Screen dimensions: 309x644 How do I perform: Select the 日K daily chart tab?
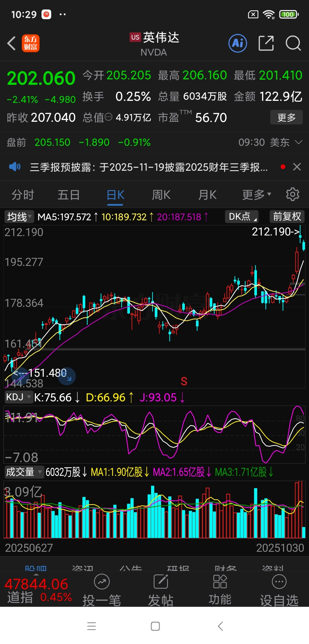[115, 195]
